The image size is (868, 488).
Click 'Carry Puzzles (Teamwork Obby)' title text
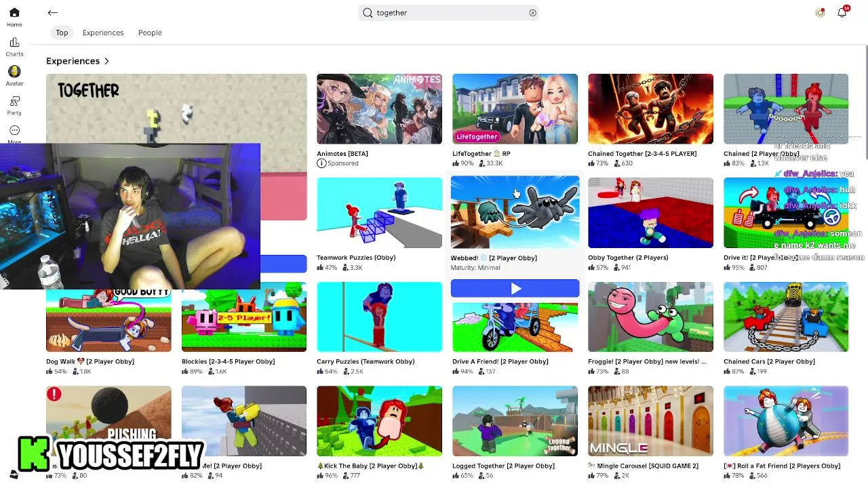click(366, 361)
